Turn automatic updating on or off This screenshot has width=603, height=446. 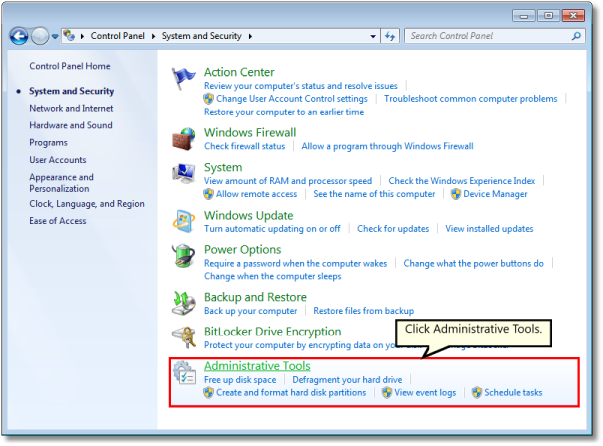[272, 229]
